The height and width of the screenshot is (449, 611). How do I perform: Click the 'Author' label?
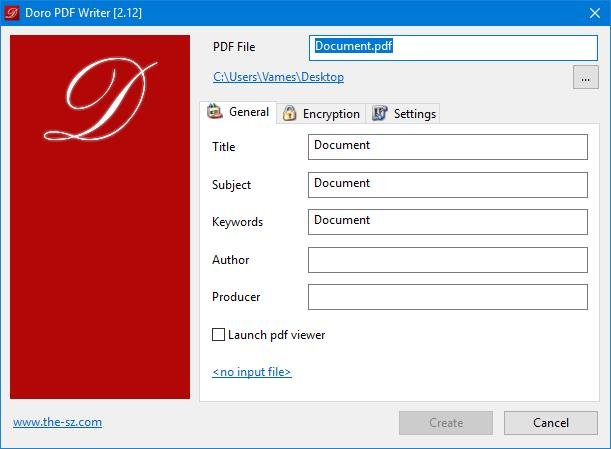click(x=231, y=260)
